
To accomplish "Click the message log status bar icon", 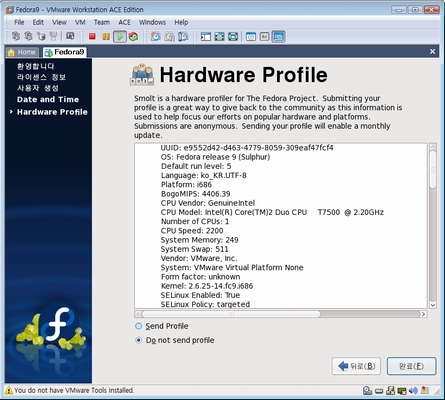I will [x=425, y=390].
